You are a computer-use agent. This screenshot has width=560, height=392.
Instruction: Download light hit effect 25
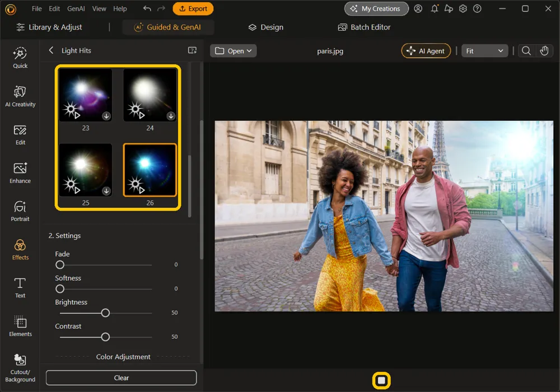click(x=106, y=191)
